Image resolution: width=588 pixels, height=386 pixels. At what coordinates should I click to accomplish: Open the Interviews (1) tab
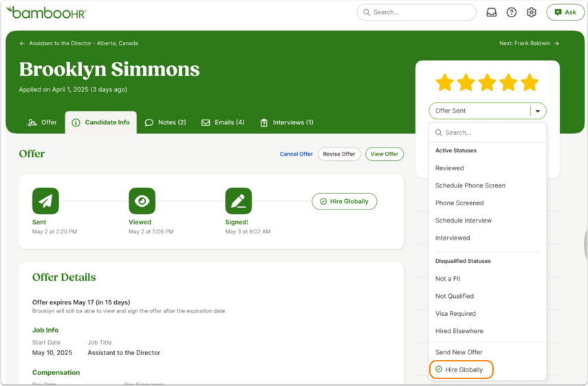click(287, 122)
